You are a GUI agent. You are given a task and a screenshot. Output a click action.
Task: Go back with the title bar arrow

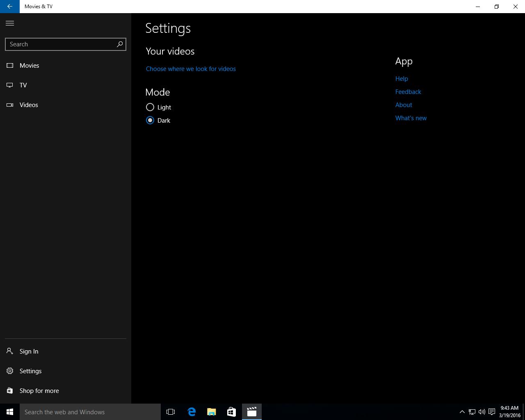(10, 7)
